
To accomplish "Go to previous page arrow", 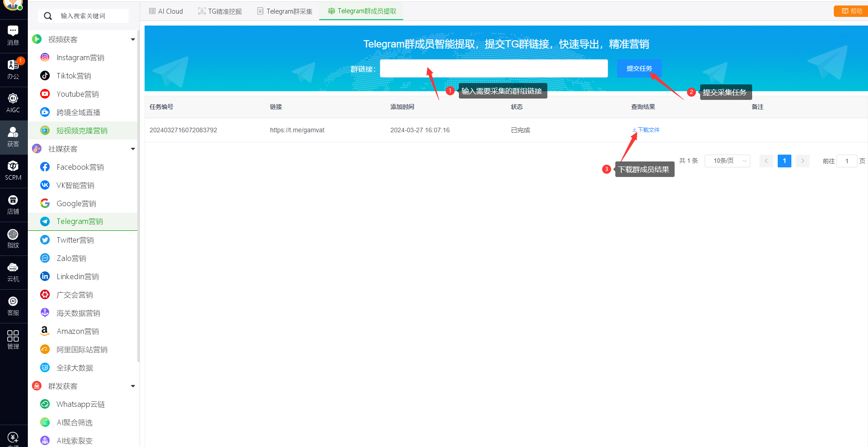I will (766, 161).
